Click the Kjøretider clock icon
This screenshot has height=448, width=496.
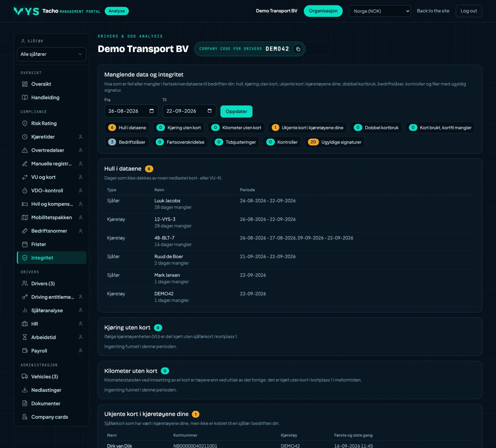25,137
